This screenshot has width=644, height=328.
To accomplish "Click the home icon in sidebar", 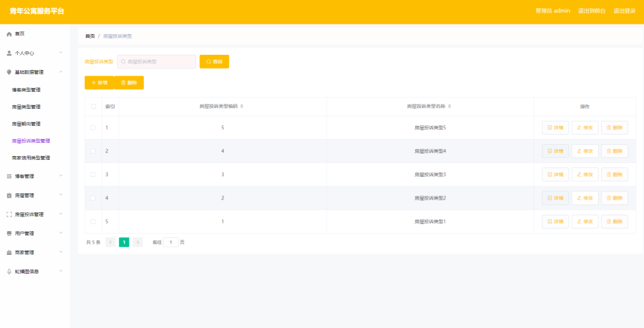I will tap(9, 34).
